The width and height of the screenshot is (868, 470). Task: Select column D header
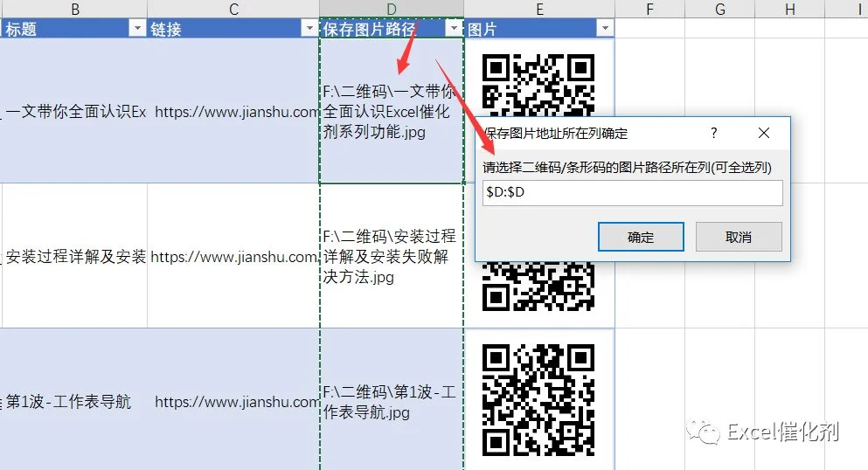[x=392, y=9]
